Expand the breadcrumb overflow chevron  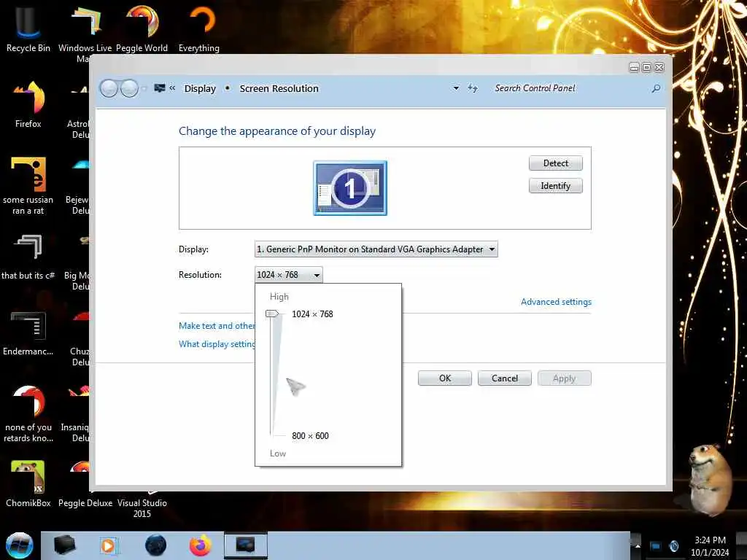[x=172, y=88]
